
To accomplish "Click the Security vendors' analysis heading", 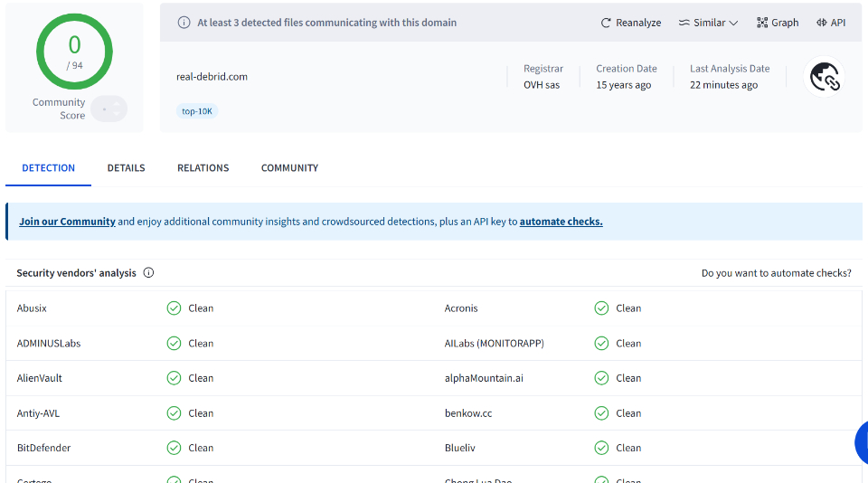I will click(76, 273).
